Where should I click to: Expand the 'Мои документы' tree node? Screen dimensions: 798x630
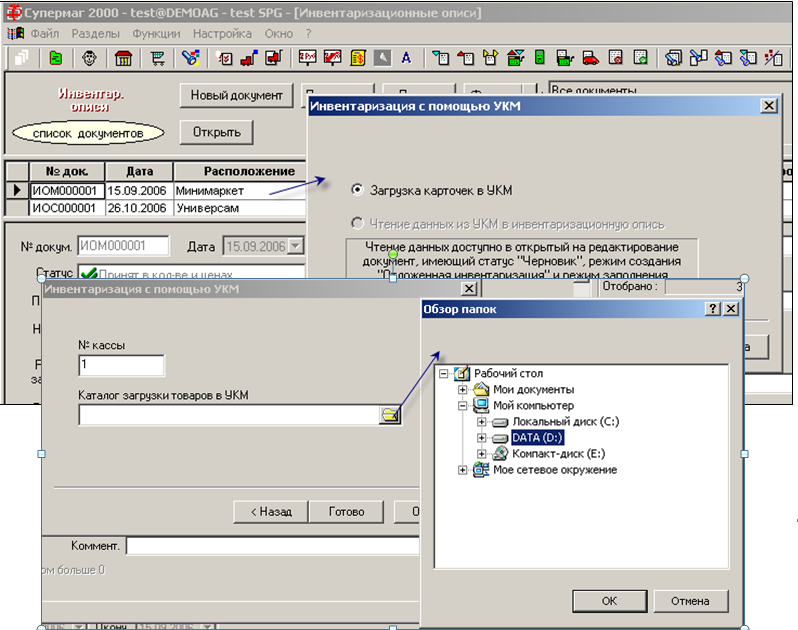(x=462, y=389)
